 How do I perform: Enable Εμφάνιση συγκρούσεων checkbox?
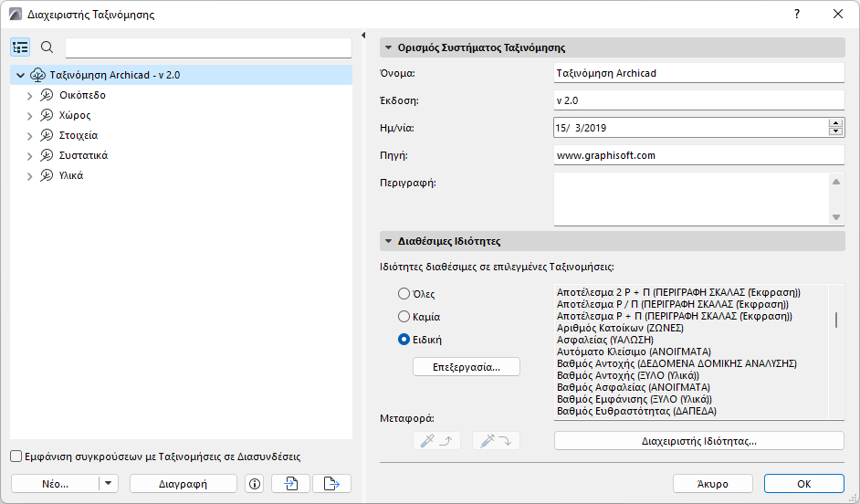(16, 457)
